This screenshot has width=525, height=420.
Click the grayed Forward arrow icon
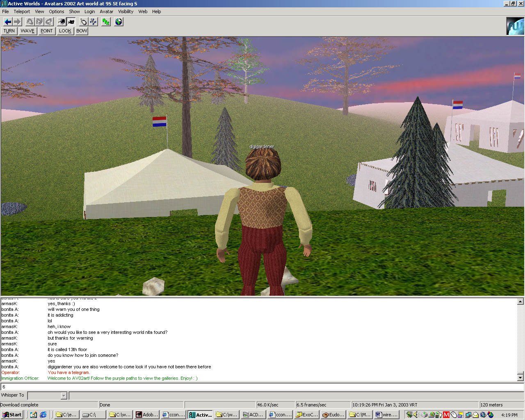(x=17, y=22)
